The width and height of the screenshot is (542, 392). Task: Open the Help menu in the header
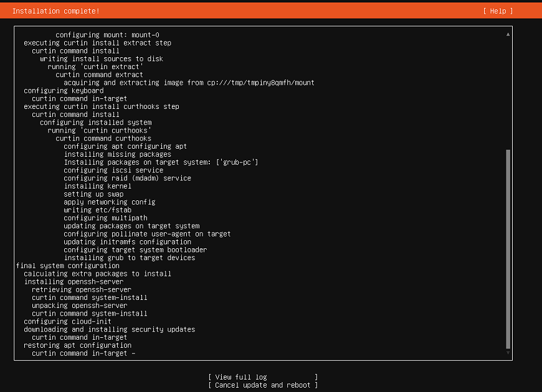pos(497,11)
